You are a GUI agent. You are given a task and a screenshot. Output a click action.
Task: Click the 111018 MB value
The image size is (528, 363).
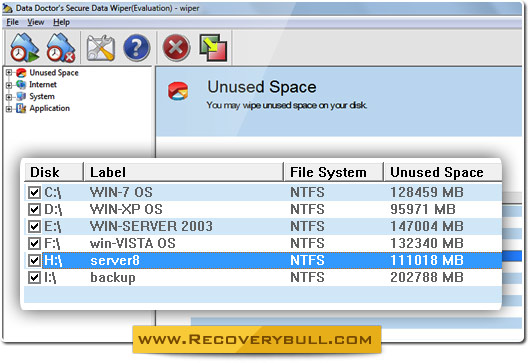(427, 260)
